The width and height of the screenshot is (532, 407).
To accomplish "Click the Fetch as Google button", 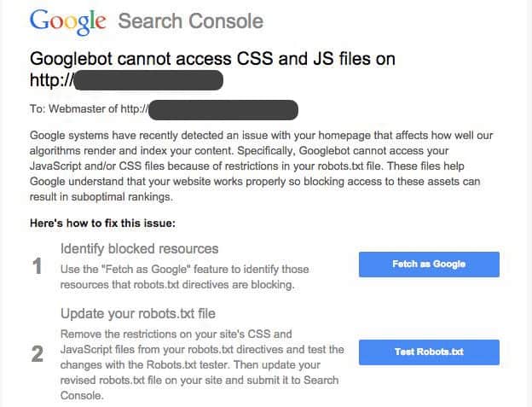I will pos(429,265).
